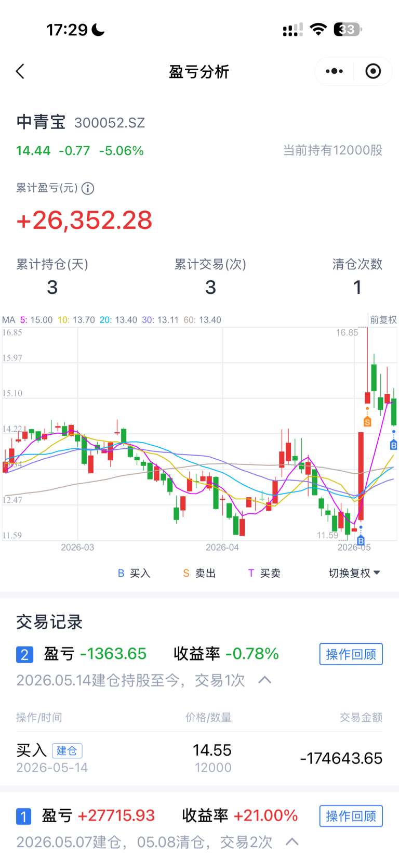The width and height of the screenshot is (399, 868).
Task: Collapse trade record 2 chevron
Action: point(265,680)
